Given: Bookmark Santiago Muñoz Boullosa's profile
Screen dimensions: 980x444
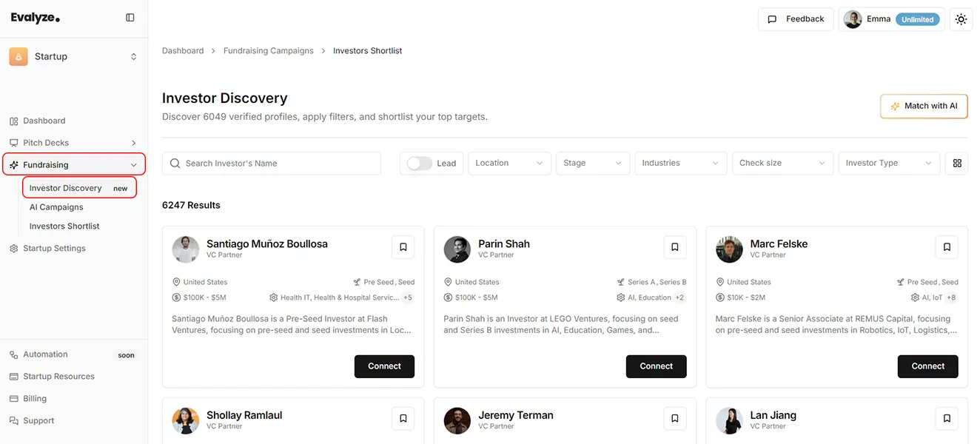Looking at the screenshot, I should 403,246.
